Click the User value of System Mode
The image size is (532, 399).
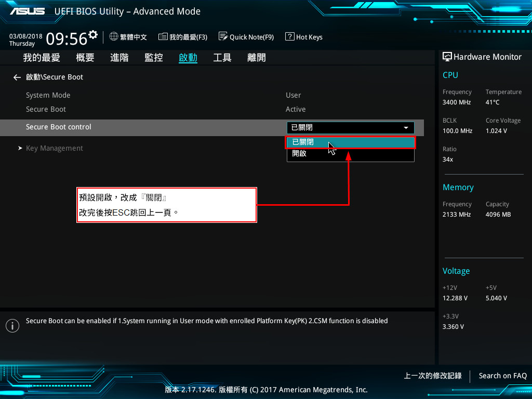pyautogui.click(x=293, y=96)
